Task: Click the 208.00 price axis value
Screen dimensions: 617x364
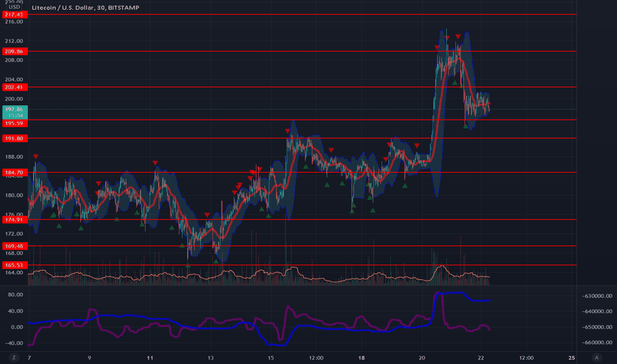Action: (14, 60)
